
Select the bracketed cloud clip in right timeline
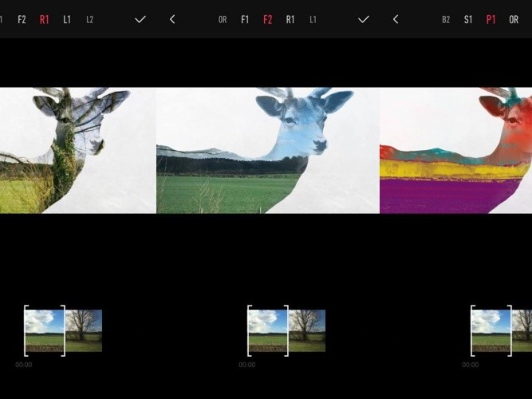point(491,331)
